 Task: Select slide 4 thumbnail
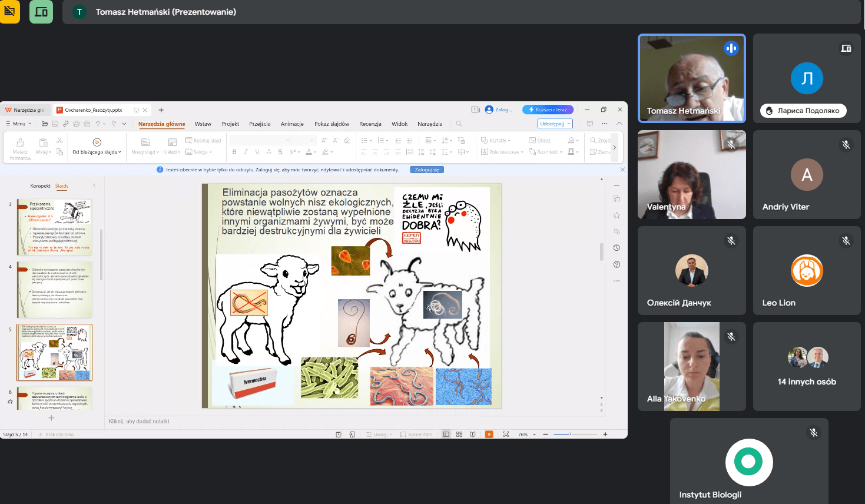click(54, 290)
